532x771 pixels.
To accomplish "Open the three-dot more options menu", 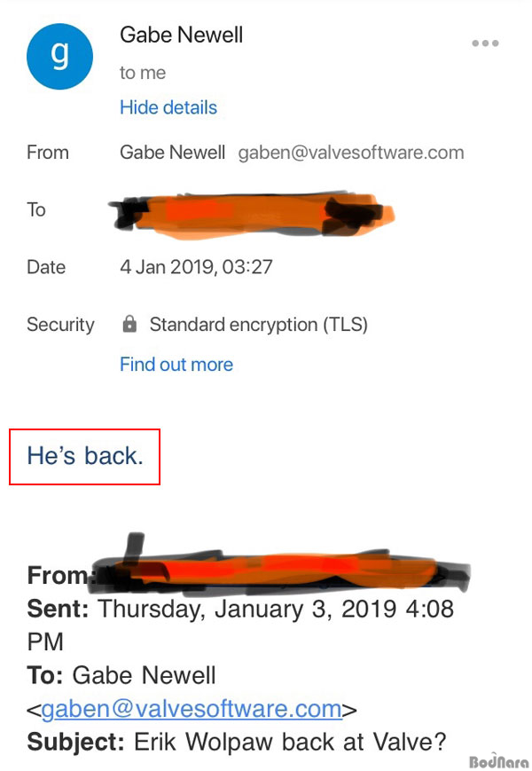I will [x=485, y=43].
